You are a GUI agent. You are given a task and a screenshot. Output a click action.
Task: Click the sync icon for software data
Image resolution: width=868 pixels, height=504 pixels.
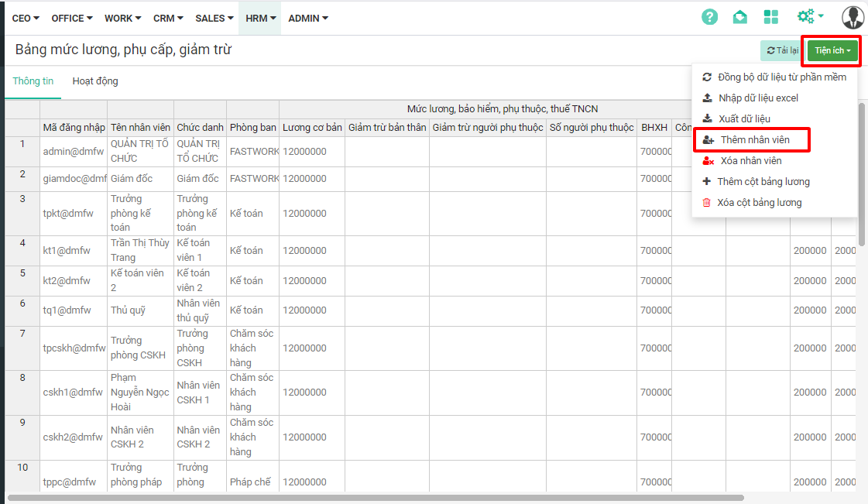pos(706,77)
